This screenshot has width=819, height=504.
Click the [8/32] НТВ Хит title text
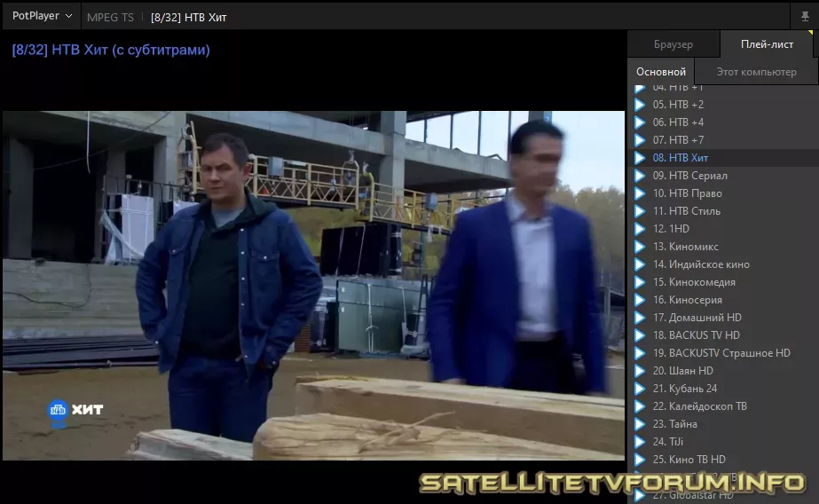point(189,17)
